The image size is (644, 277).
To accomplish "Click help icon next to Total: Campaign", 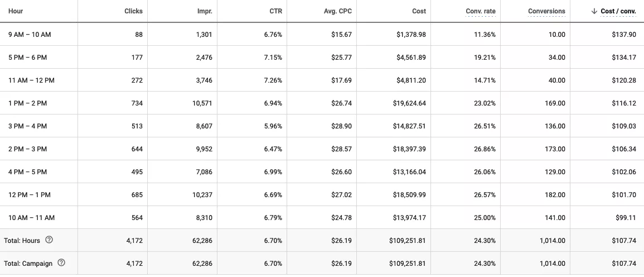I will pos(61,263).
